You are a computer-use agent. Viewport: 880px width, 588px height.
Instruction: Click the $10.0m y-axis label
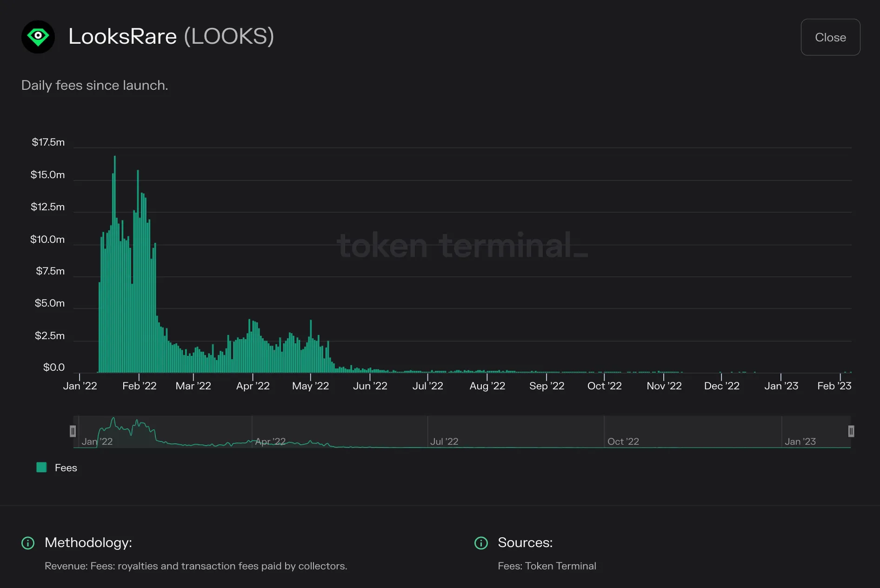(47, 240)
